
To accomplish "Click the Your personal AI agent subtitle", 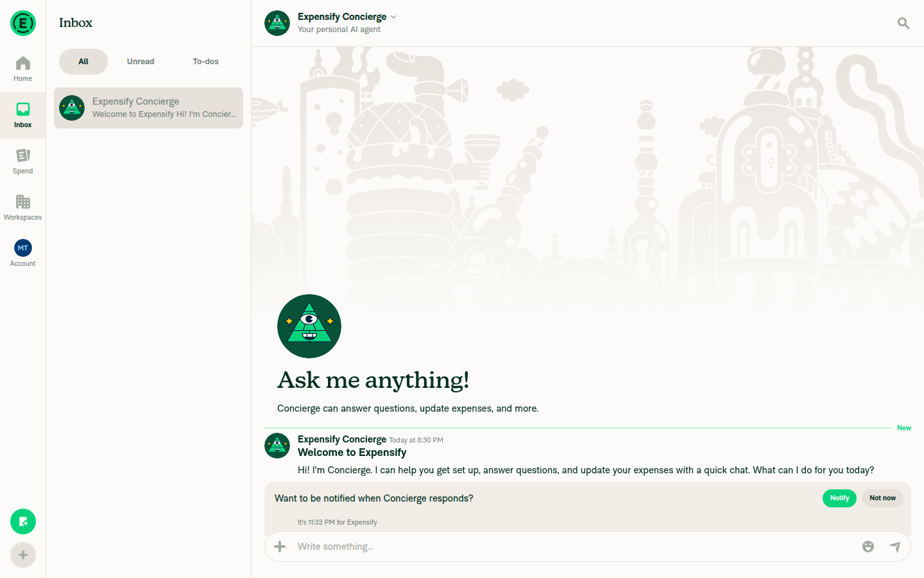I will pos(339,30).
